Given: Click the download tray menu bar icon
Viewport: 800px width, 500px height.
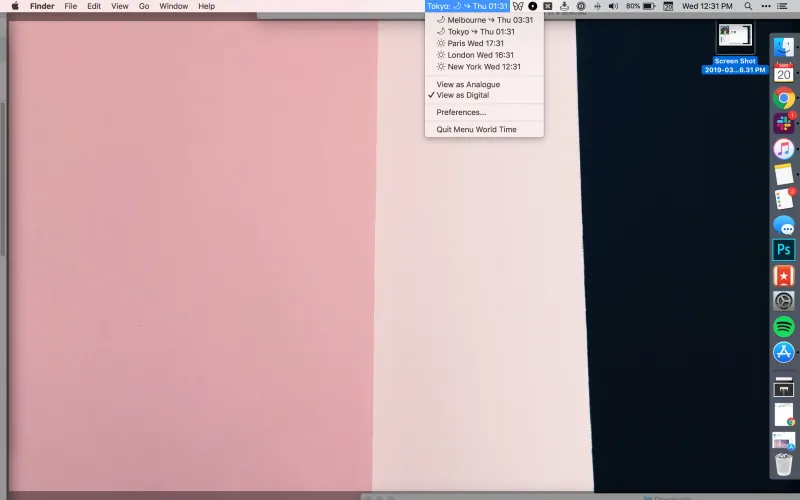Looking at the screenshot, I should (564, 6).
